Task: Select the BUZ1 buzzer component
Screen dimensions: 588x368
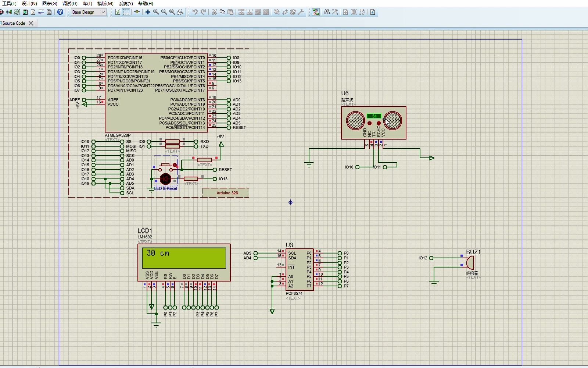Action: 470,262
